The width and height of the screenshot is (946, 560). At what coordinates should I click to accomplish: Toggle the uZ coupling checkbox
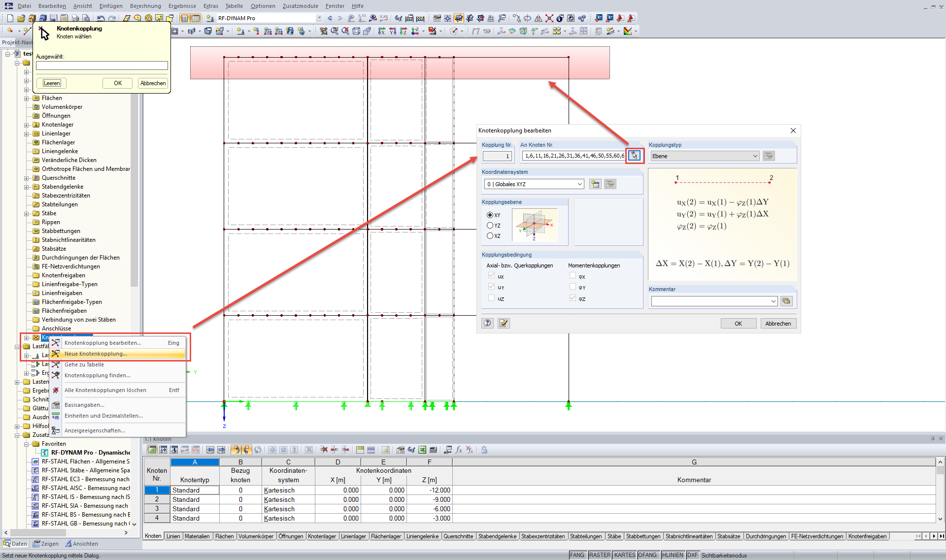coord(491,298)
